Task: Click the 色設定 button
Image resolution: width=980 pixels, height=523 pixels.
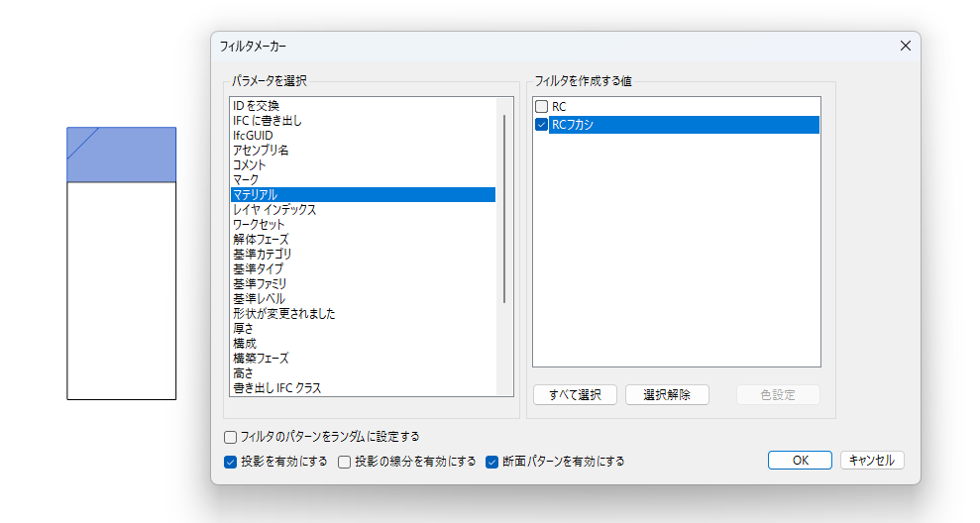Action: point(778,395)
